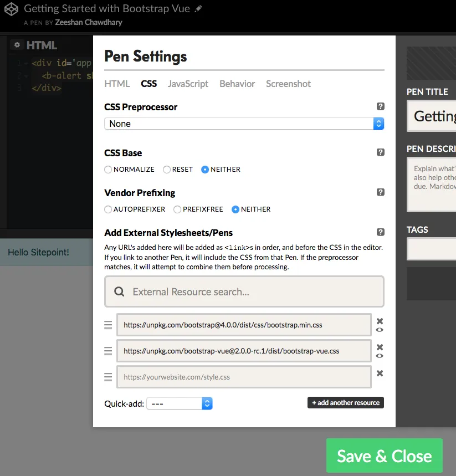Switch to the CSS settings tab
456x476 pixels.
148,84
